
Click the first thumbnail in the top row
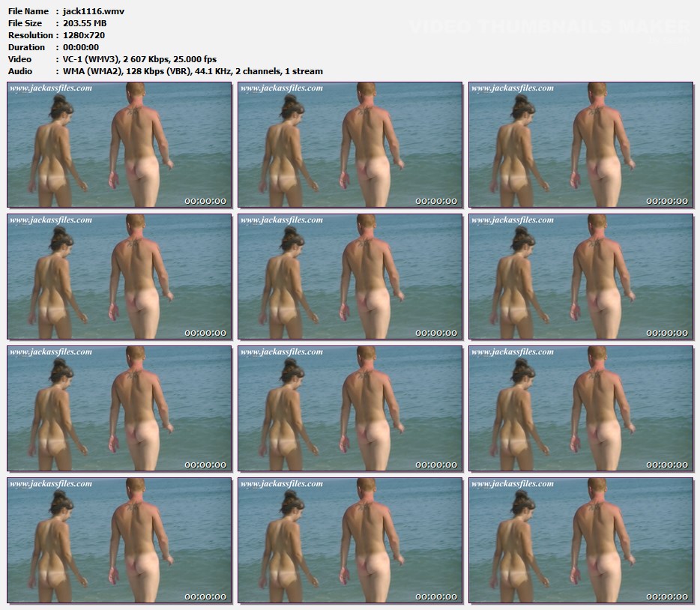point(120,145)
